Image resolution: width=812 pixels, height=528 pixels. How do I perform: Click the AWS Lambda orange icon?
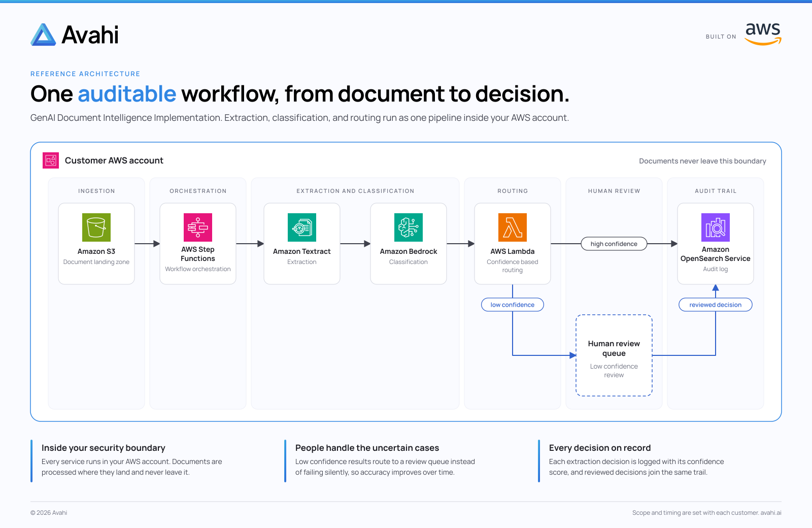pyautogui.click(x=513, y=227)
